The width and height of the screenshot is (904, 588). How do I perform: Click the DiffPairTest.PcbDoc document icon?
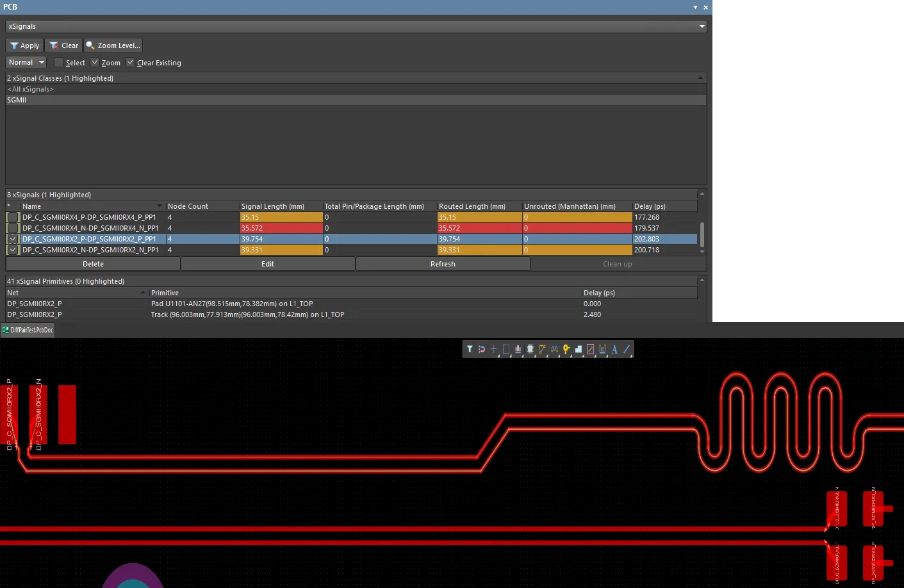point(6,330)
